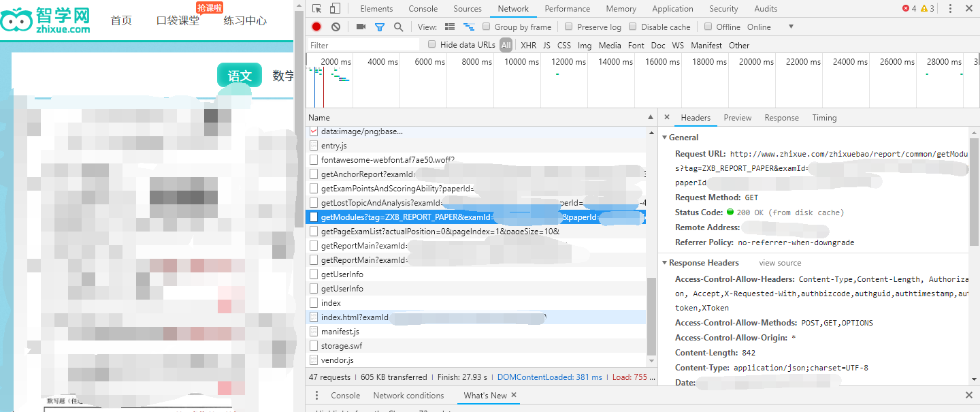980x412 pixels.
Task: Click the zhixue.com logo
Action: pyautogui.click(x=46, y=20)
